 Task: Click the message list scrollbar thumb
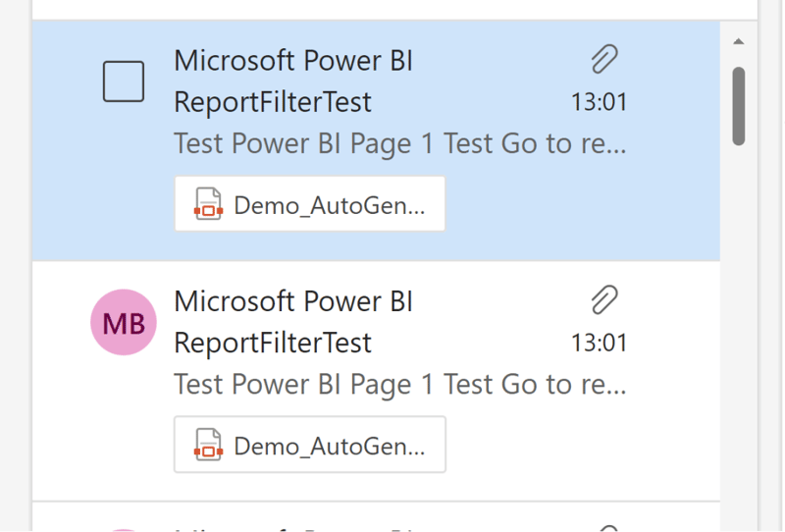pos(739,106)
